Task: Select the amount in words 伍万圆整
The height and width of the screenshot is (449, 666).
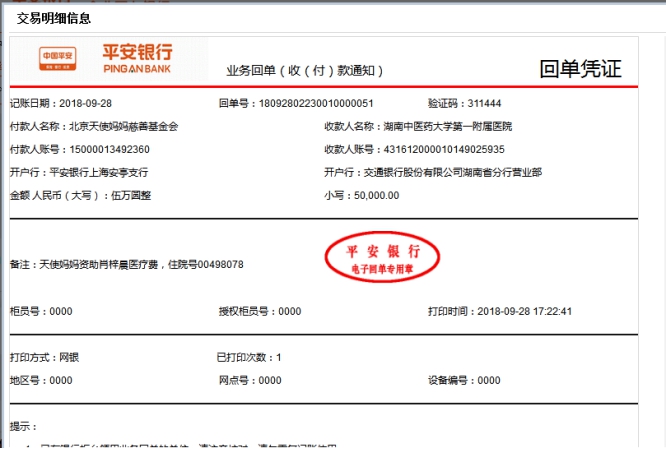Action: (x=131, y=195)
